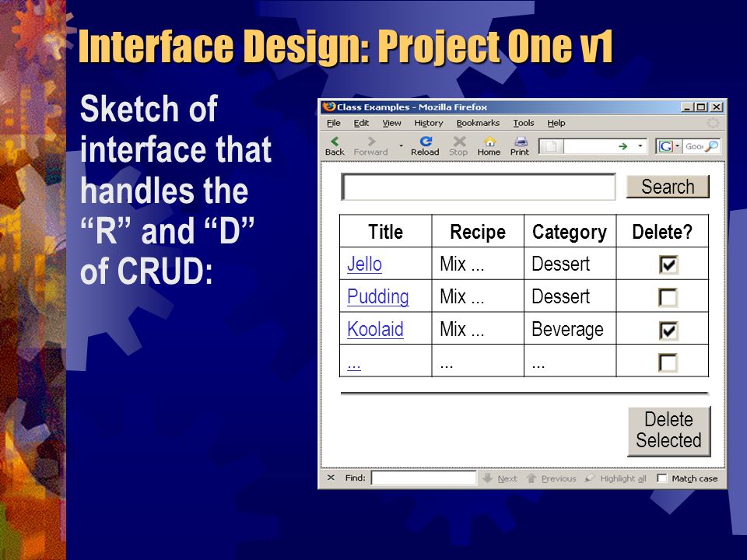Click the Find Previous arrow button
The width and height of the screenshot is (747, 560).
[551, 478]
